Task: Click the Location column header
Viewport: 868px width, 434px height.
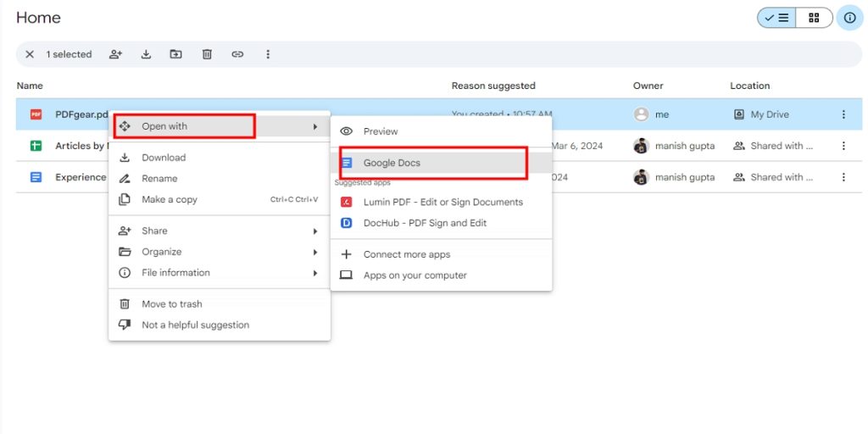Action: coord(749,86)
